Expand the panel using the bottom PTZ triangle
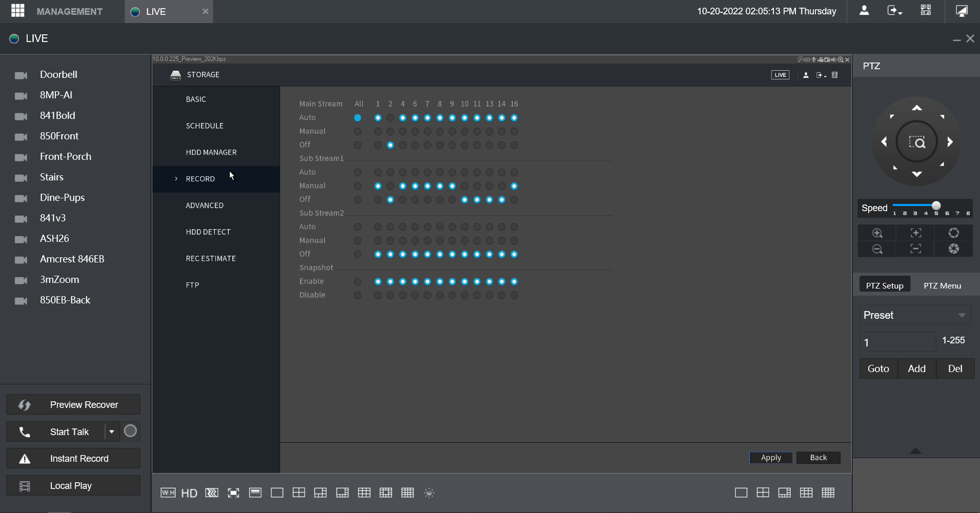Image resolution: width=980 pixels, height=513 pixels. 915,451
